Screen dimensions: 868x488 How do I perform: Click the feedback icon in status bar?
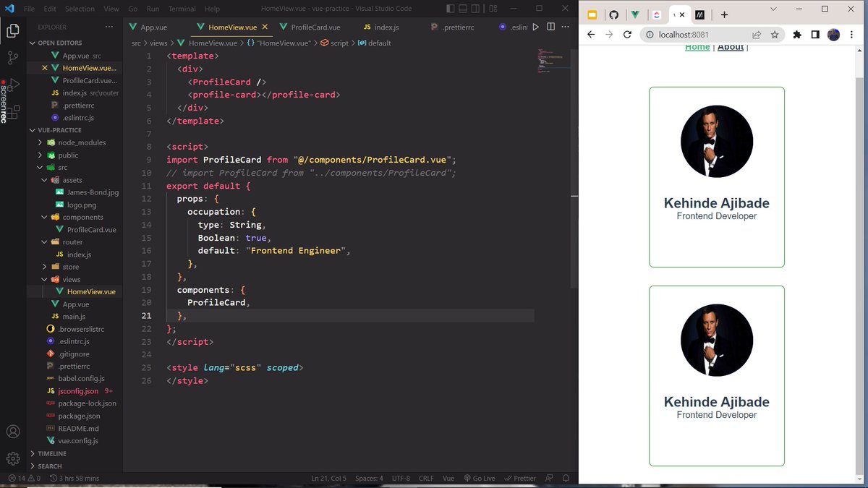coord(549,479)
